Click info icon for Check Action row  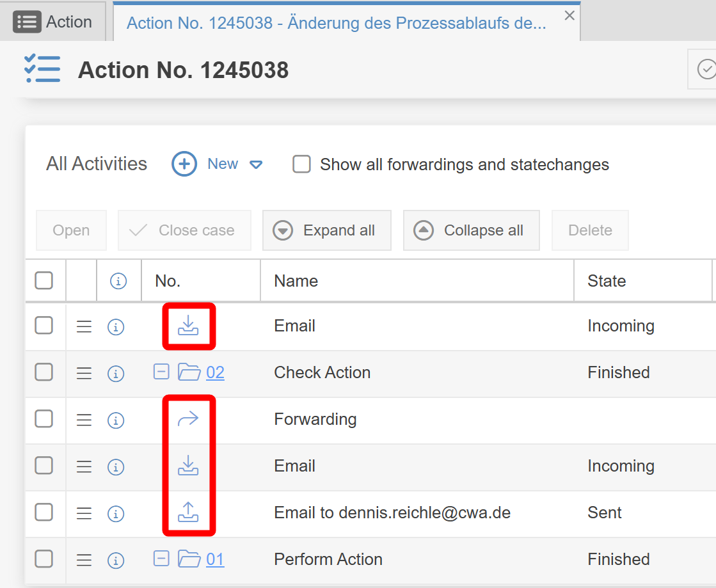tap(116, 373)
